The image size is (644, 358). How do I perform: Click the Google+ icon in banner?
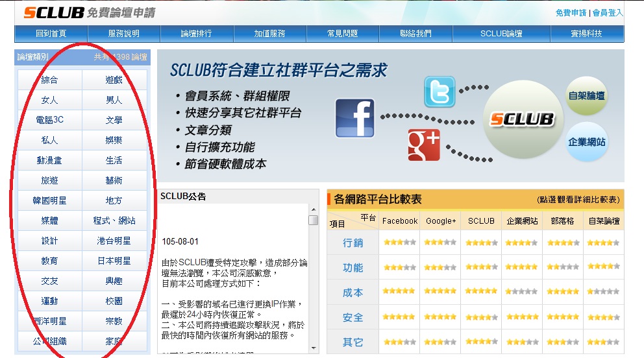[424, 145]
